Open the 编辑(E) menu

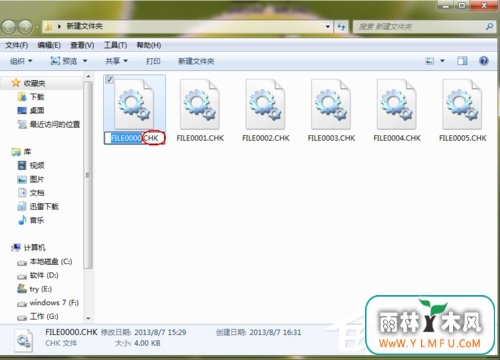[x=49, y=45]
